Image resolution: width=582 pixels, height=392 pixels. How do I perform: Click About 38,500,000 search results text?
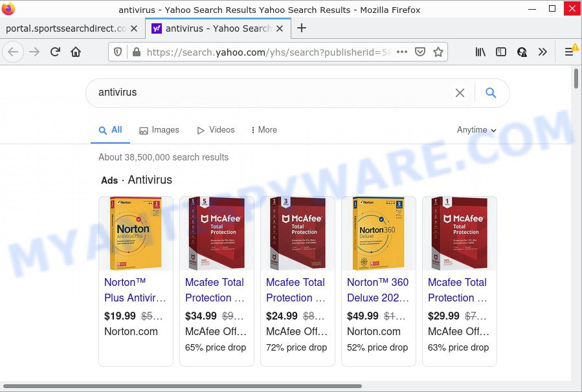pyautogui.click(x=163, y=157)
